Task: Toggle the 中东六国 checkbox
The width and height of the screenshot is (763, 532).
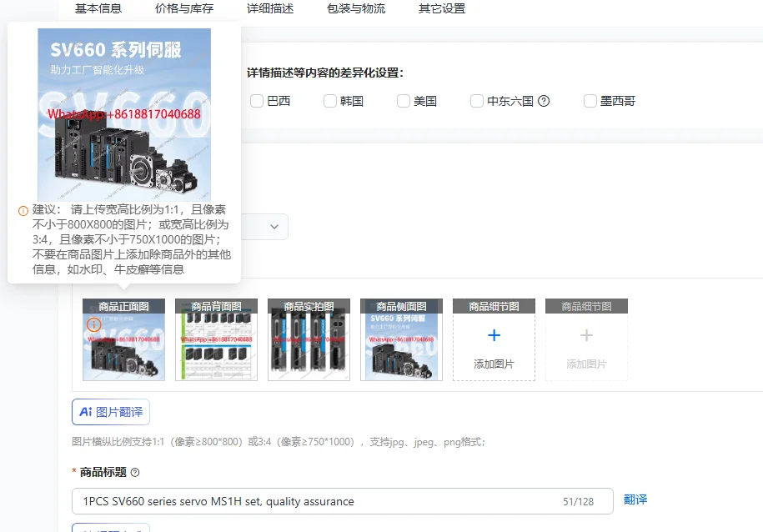Action: 477,101
